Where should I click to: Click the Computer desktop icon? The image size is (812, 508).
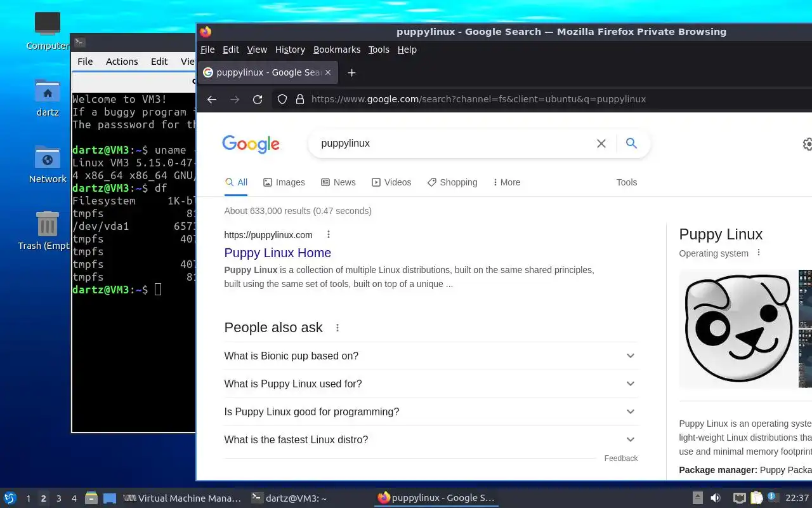(48, 30)
